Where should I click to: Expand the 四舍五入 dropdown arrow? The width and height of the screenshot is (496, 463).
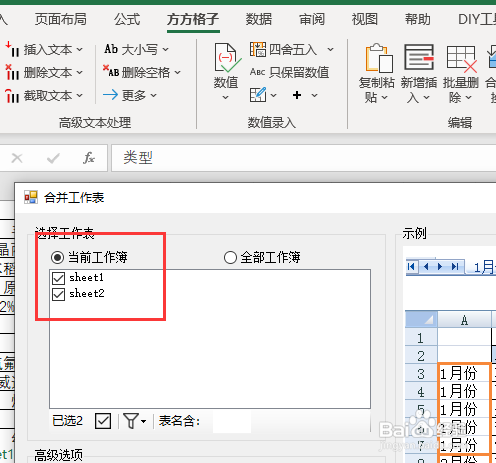[x=330, y=50]
